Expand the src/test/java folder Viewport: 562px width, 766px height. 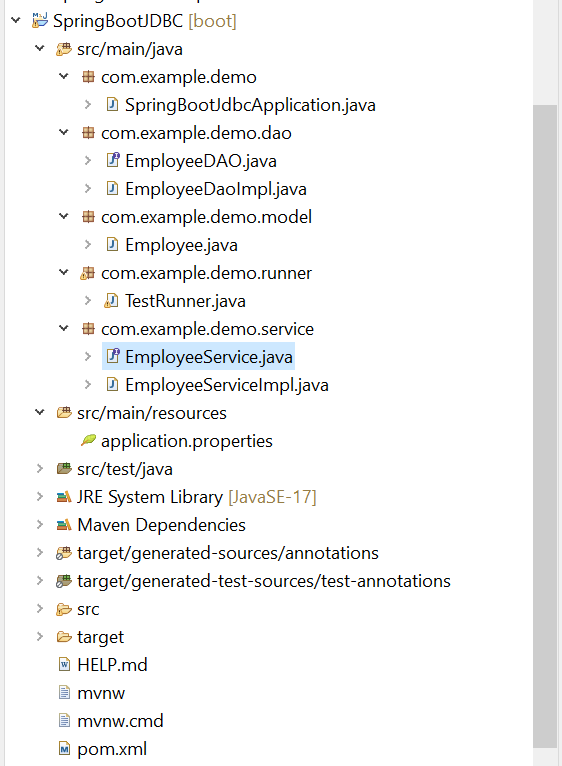[40, 468]
